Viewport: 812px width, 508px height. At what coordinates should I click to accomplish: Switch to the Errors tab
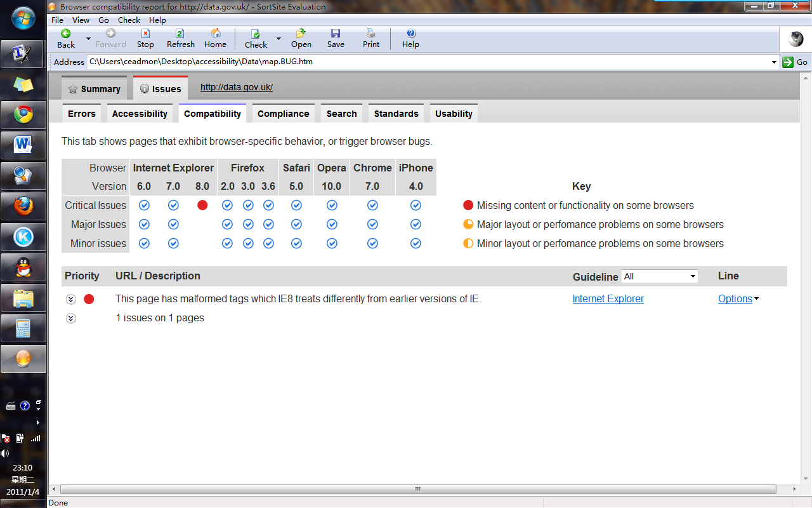coord(82,114)
